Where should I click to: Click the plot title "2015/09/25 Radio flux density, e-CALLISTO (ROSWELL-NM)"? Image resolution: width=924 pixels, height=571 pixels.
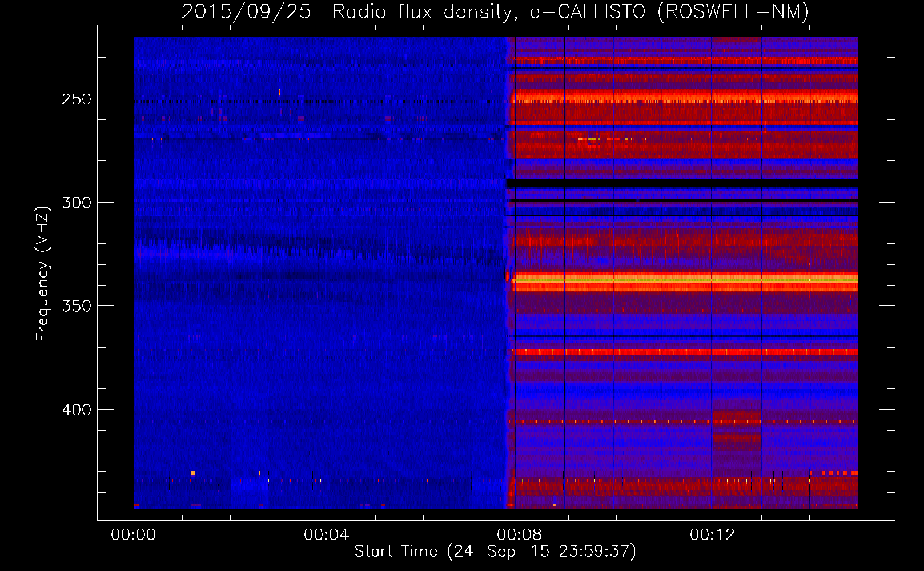click(x=495, y=11)
